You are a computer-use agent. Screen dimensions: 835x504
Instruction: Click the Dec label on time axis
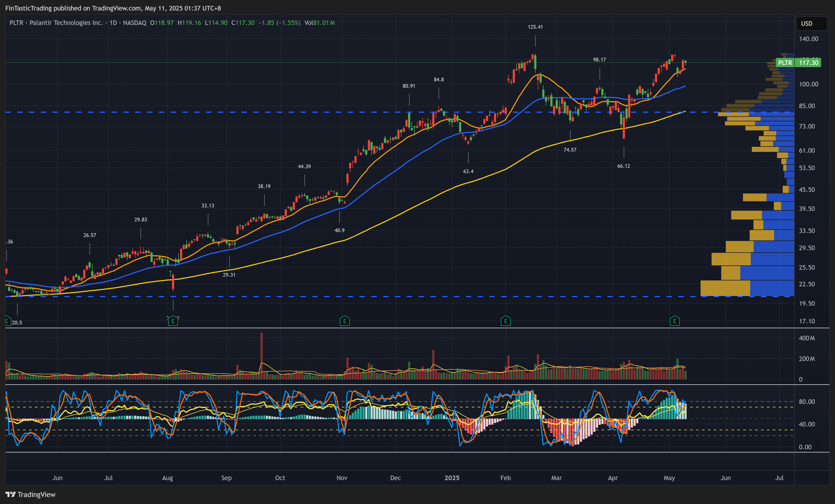tap(395, 478)
